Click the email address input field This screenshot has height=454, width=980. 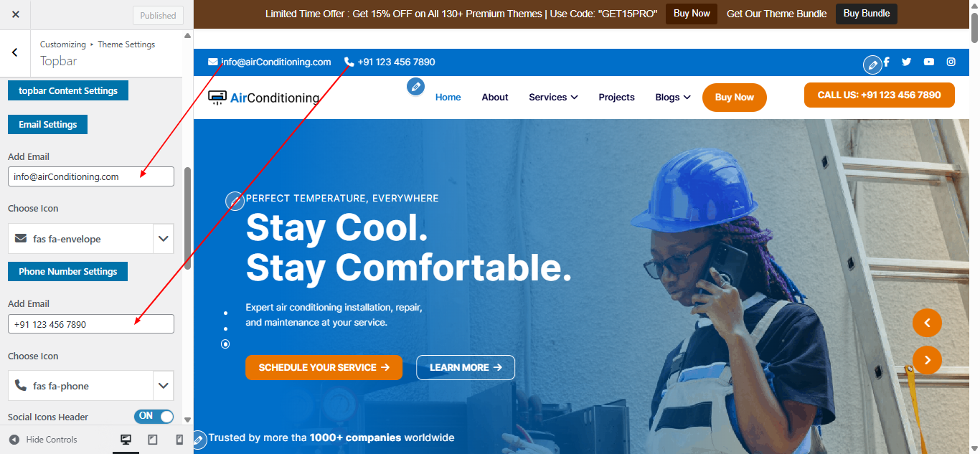click(x=91, y=176)
